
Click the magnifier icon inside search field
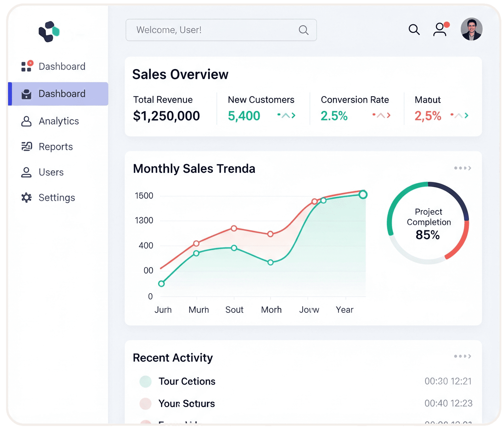tap(303, 30)
